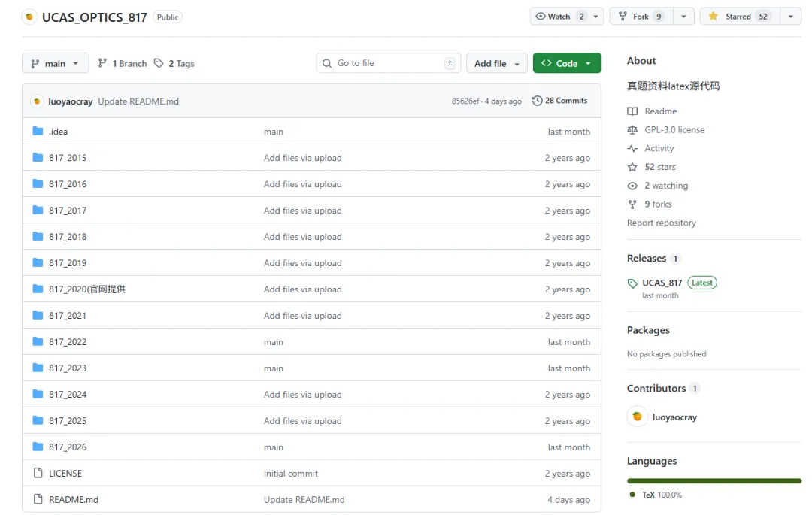Open the 2 Tags link
The image size is (812, 515).
pos(174,63)
